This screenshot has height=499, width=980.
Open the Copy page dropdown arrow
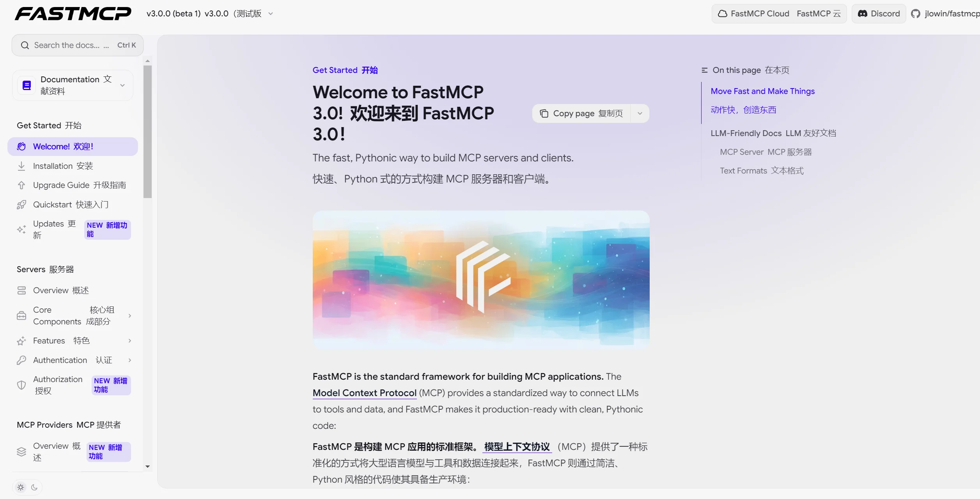click(x=639, y=113)
